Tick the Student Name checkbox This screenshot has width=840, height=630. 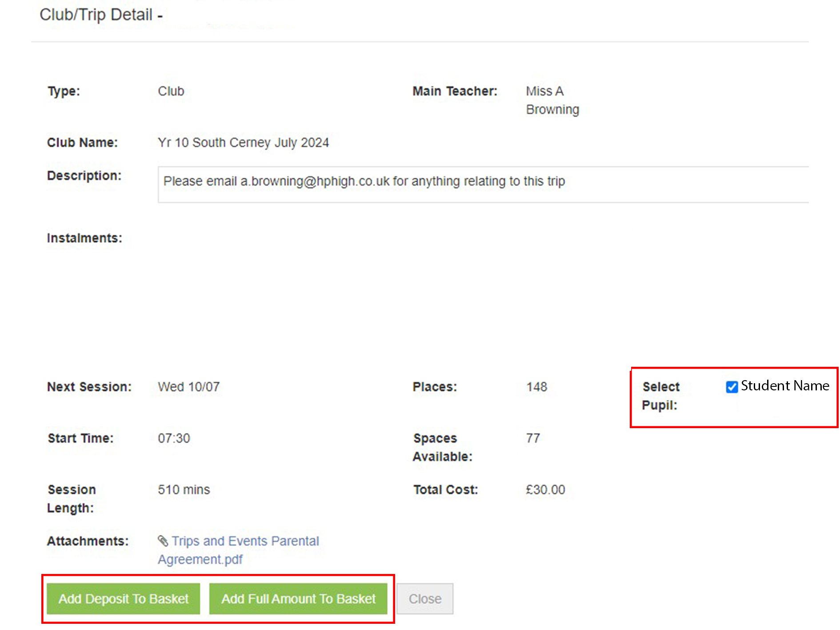(732, 387)
